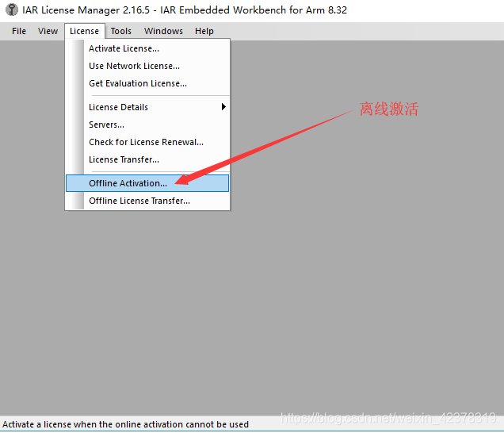The width and height of the screenshot is (504, 433).
Task: Click Get Evaluation License... option
Action: [x=147, y=83]
